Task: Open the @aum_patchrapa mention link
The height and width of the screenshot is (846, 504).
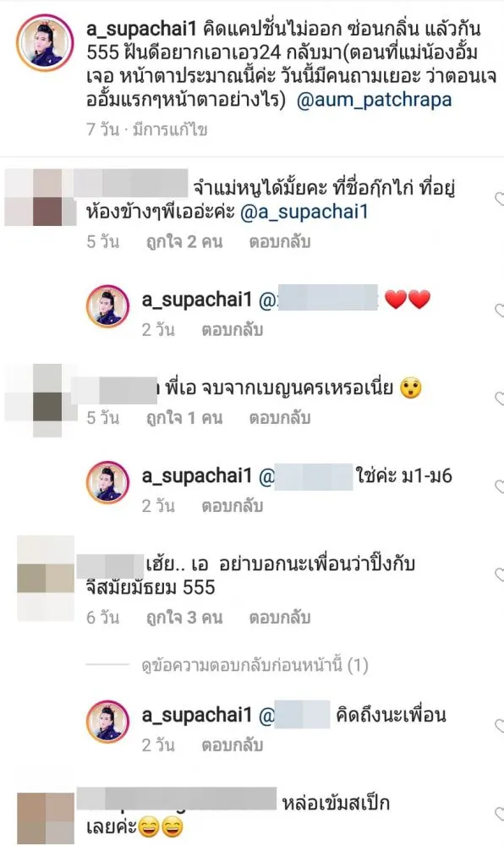Action: (x=374, y=100)
